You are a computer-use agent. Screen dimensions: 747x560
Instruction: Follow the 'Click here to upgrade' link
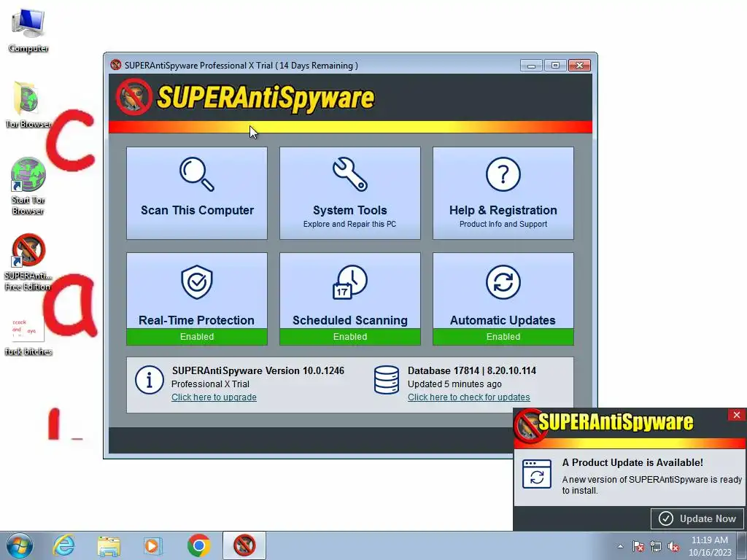coord(214,397)
